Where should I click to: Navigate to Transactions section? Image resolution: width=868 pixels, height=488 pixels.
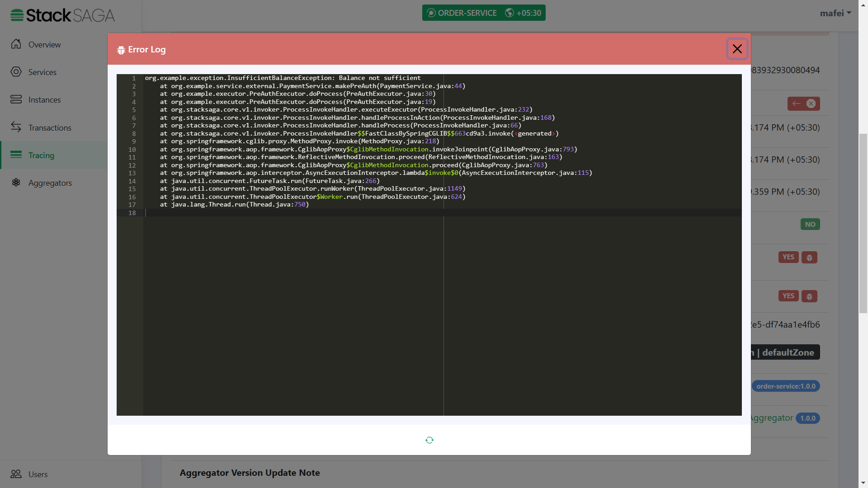point(49,127)
